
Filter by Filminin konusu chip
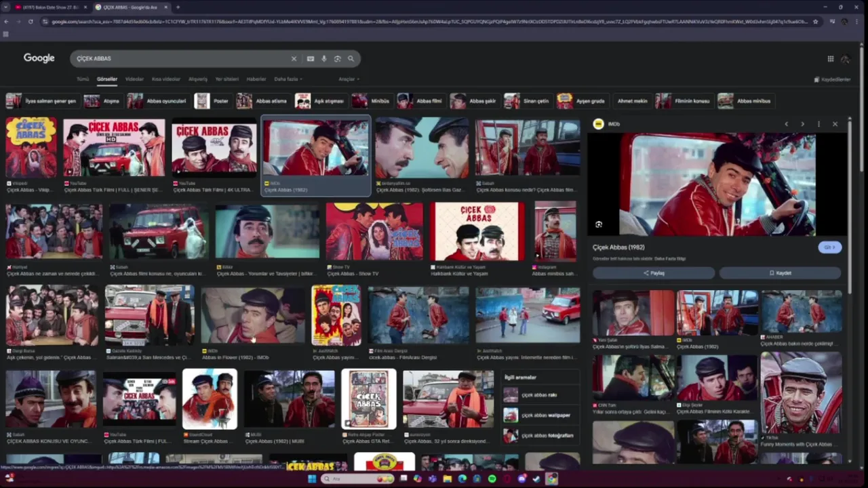(684, 101)
